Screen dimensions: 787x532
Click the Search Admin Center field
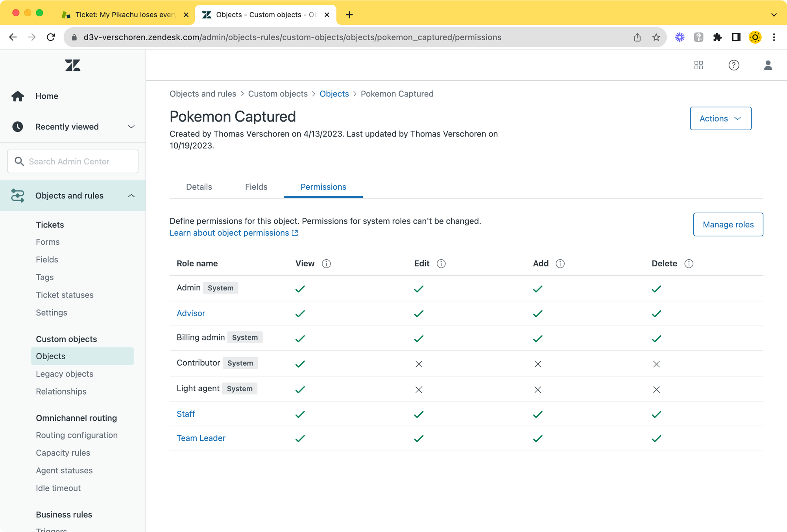73,161
